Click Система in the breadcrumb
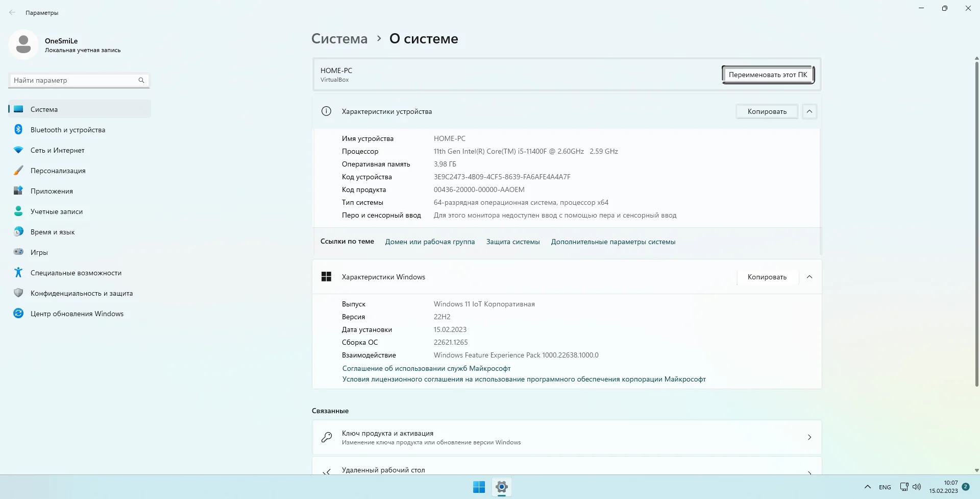 click(x=339, y=39)
